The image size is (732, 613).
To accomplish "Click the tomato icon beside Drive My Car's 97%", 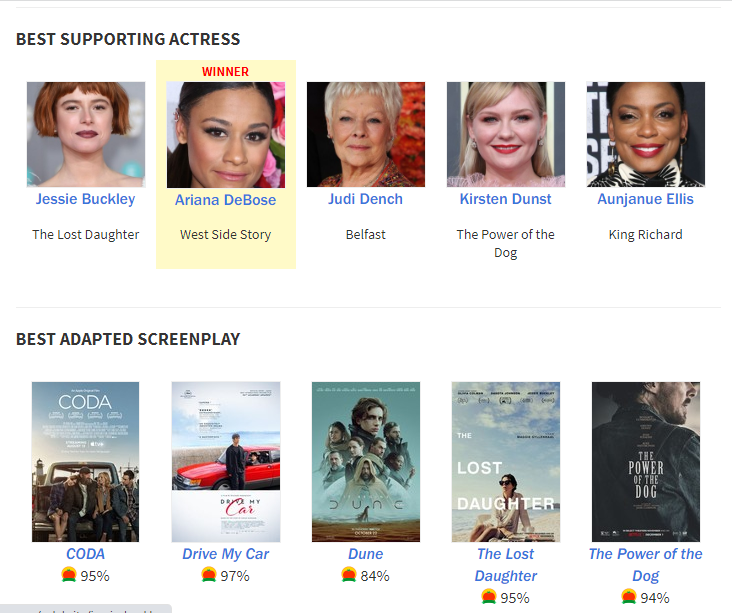I will 209,575.
